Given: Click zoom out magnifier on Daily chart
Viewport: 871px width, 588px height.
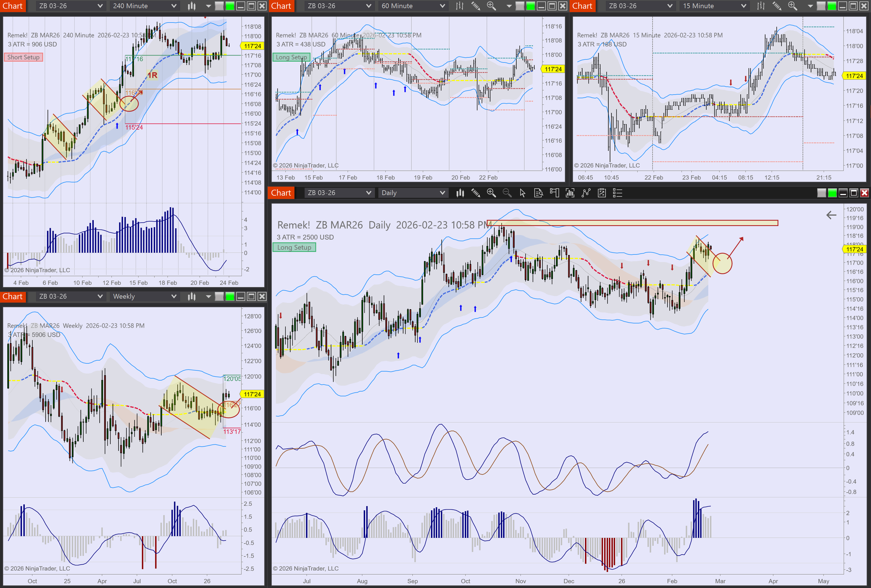Looking at the screenshot, I should [507, 193].
